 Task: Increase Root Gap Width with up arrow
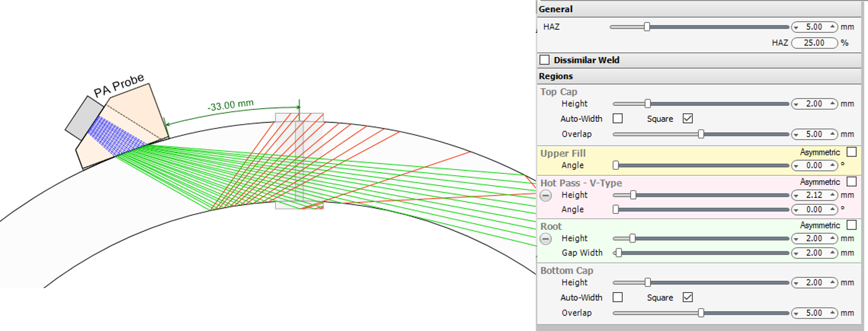[x=832, y=253]
